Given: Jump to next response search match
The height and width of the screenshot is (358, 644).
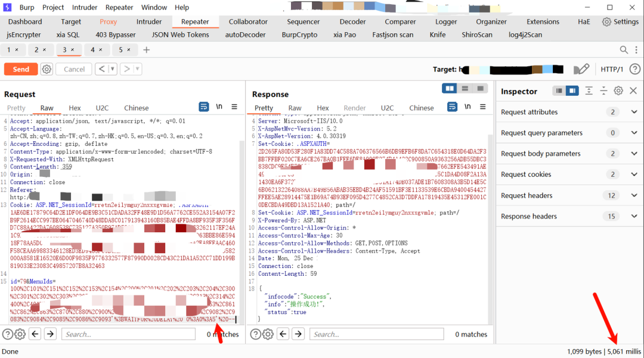Looking at the screenshot, I should [x=298, y=334].
